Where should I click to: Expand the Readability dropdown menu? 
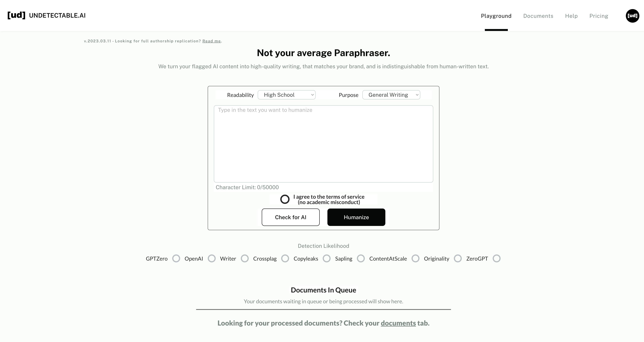(286, 95)
